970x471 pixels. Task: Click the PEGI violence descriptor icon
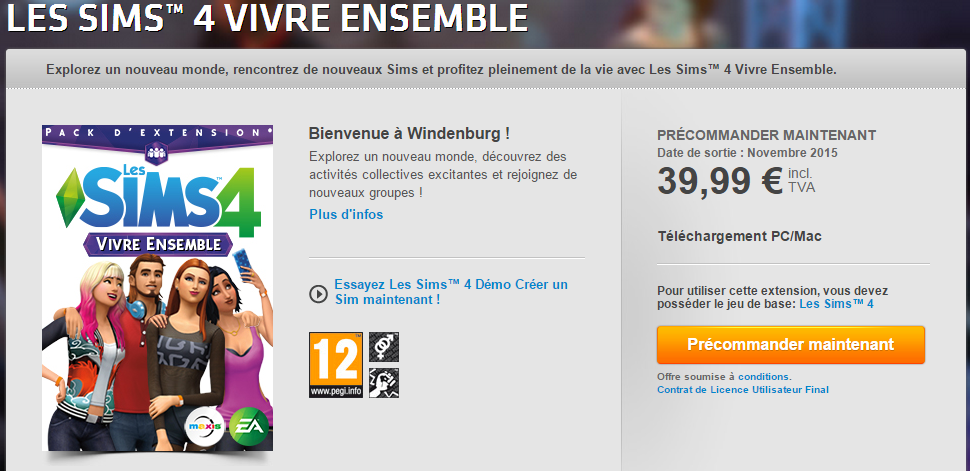click(384, 383)
